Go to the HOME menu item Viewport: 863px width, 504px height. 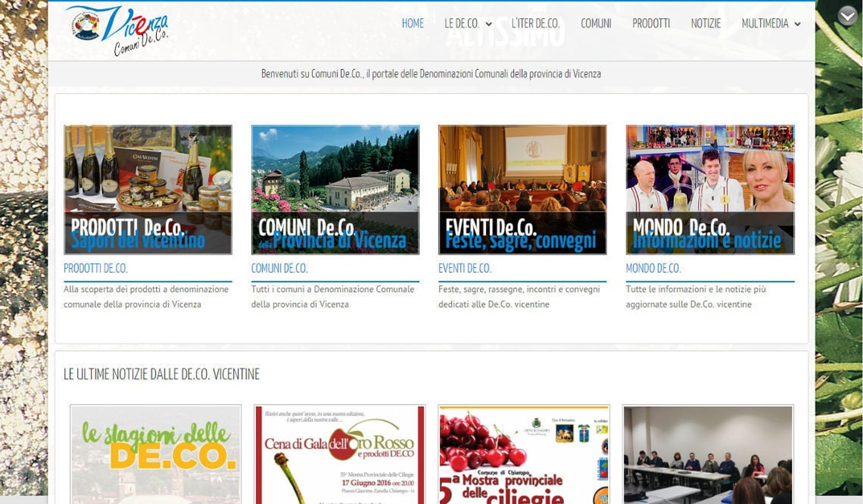tap(413, 23)
